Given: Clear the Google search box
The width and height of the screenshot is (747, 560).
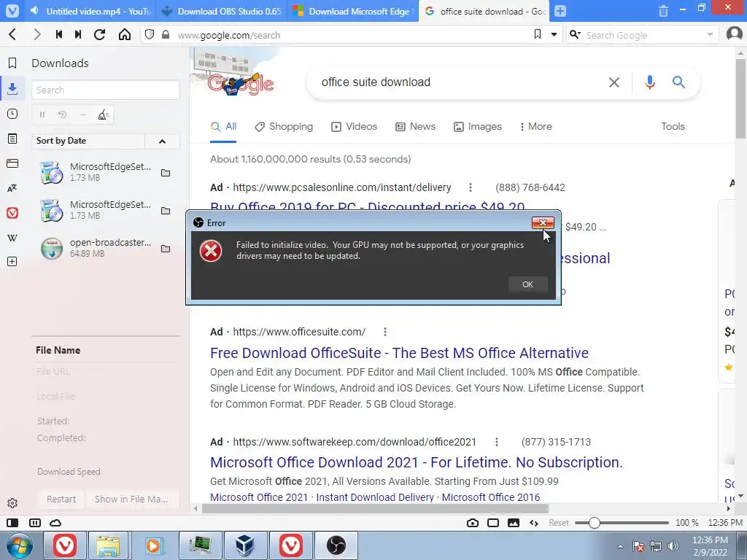Looking at the screenshot, I should pyautogui.click(x=614, y=82).
